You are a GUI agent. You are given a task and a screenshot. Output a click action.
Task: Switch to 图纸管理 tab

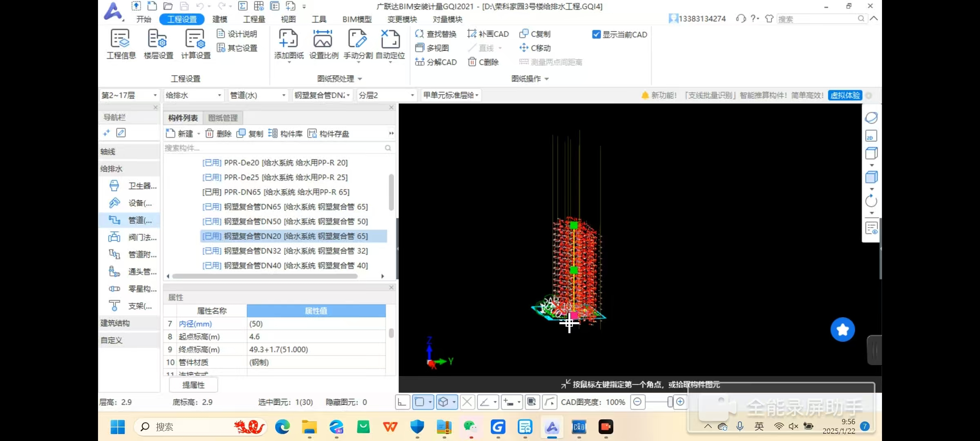(223, 118)
